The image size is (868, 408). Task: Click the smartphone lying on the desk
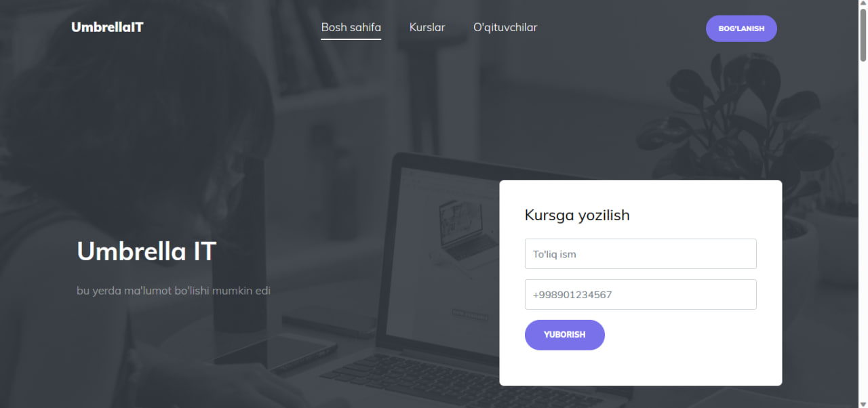(275, 352)
